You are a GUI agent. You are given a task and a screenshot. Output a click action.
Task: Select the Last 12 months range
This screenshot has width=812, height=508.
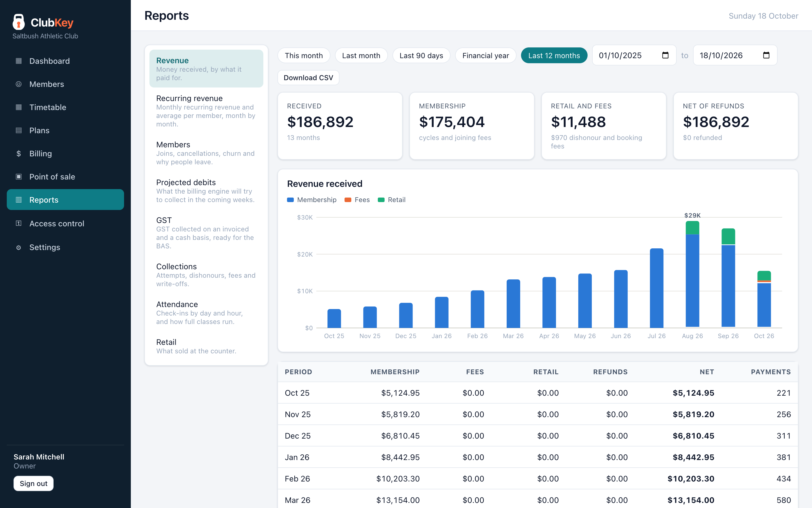click(554, 55)
